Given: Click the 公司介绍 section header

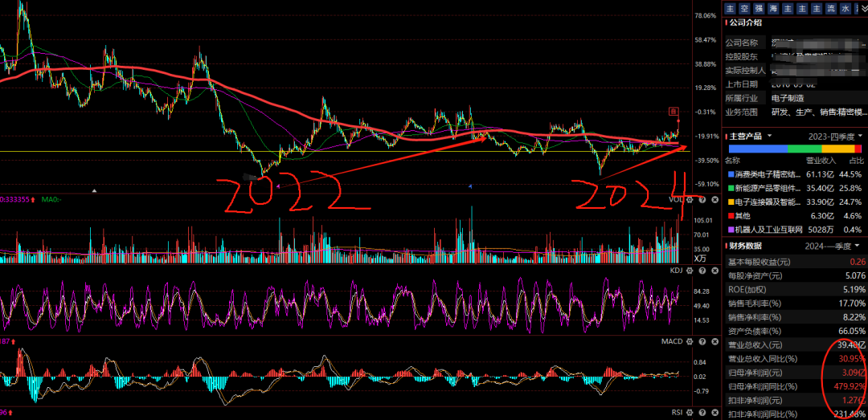Looking at the screenshot, I should pyautogui.click(x=744, y=22).
